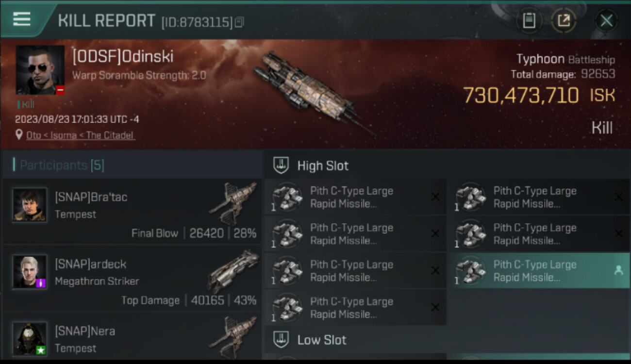Click Bra'tac's Tempest ship icon
Image resolution: width=631 pixels, height=364 pixels.
233,203
